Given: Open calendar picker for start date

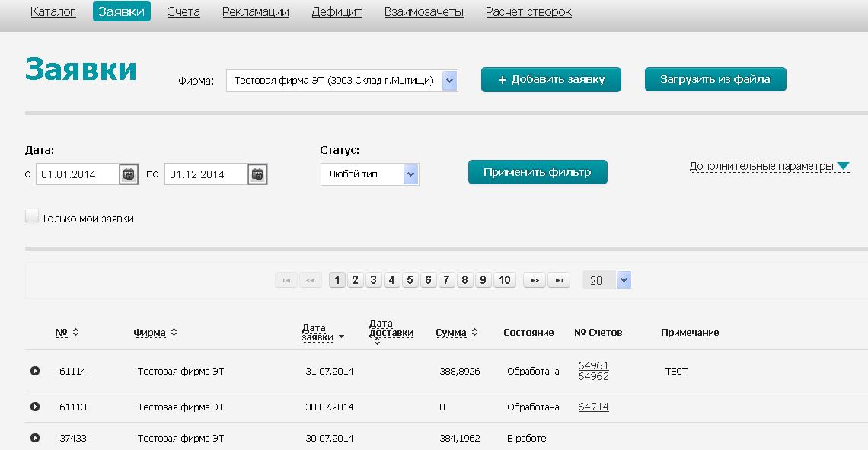Looking at the screenshot, I should point(129,174).
